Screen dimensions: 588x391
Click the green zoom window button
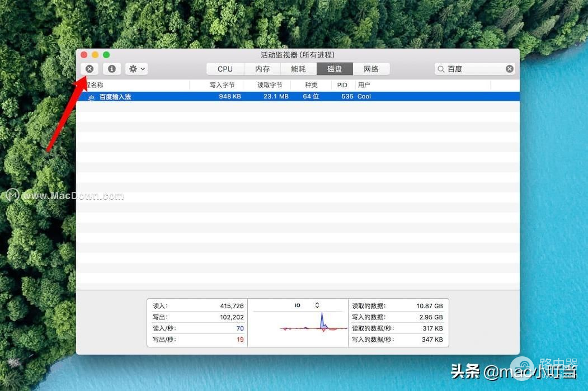pos(106,55)
